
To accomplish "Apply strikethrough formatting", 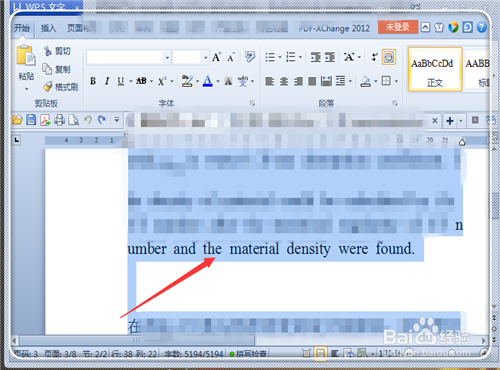I will (x=141, y=81).
